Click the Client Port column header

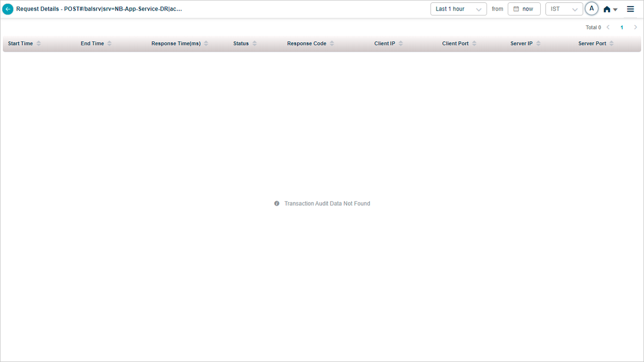[x=455, y=44]
